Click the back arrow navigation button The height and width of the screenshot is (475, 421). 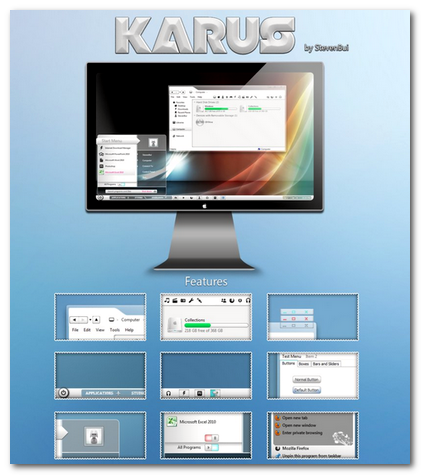pos(74,320)
